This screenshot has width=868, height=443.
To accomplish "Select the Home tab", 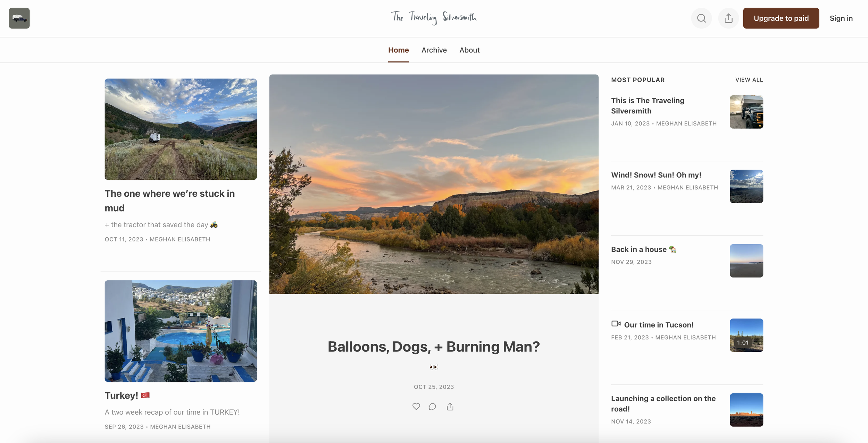I will coord(398,50).
